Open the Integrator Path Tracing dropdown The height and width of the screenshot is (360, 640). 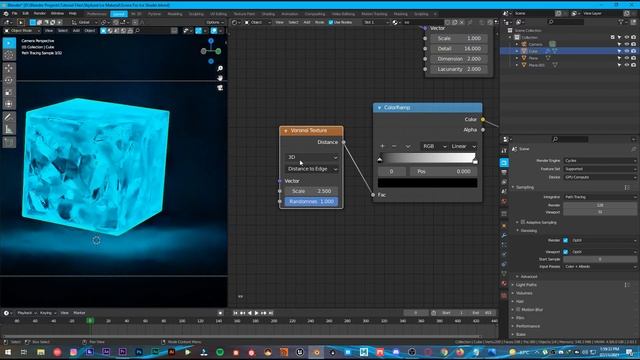point(600,197)
